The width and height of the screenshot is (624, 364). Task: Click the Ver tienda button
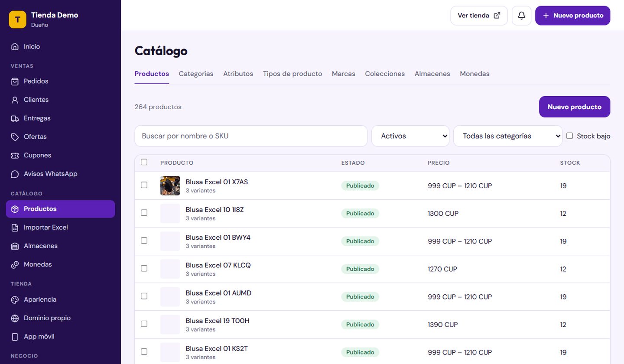coord(479,16)
